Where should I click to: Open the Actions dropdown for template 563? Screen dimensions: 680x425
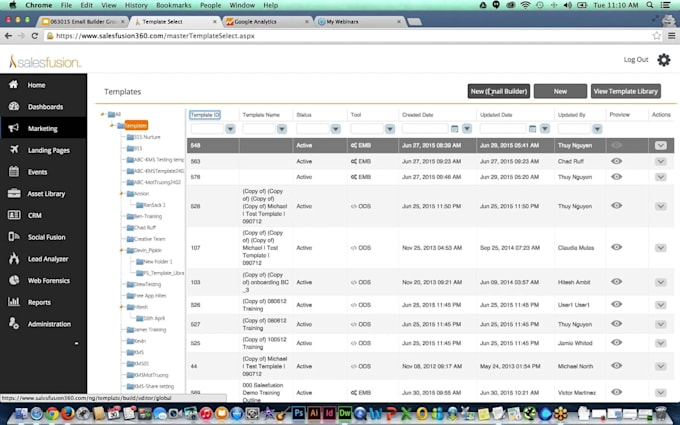click(x=661, y=161)
